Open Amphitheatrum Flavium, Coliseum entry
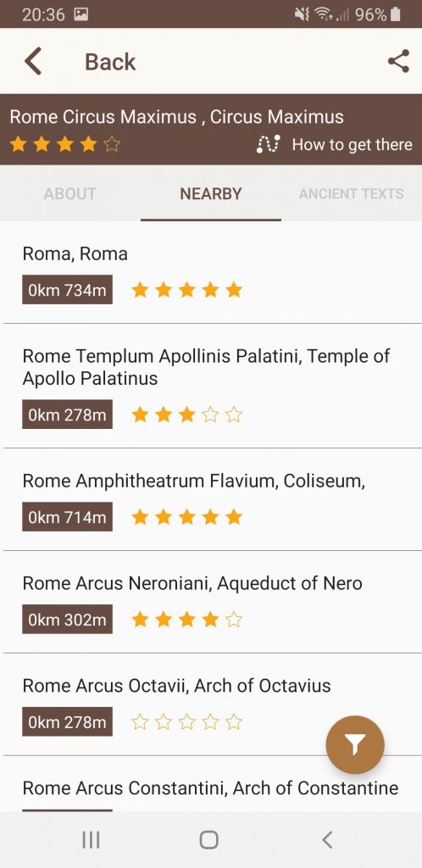The image size is (422, 868). coord(211,500)
